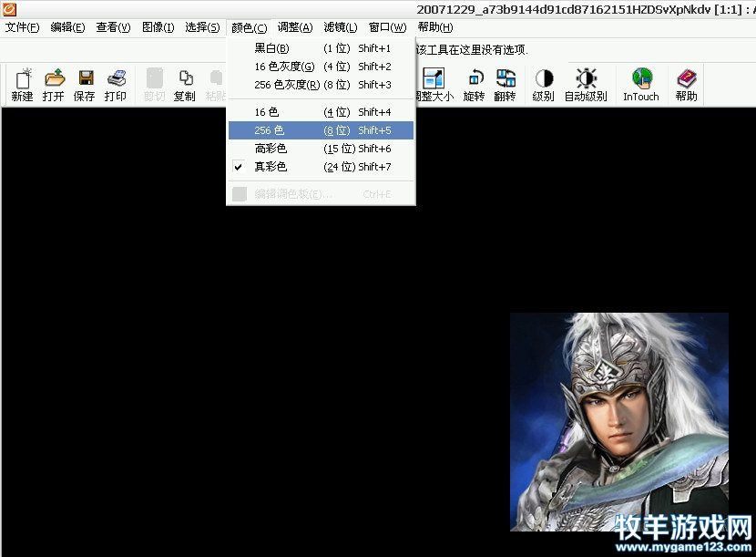Choose 256 色灰度(R) grayscale mode
Image resolution: width=756 pixels, height=557 pixels.
click(x=322, y=85)
